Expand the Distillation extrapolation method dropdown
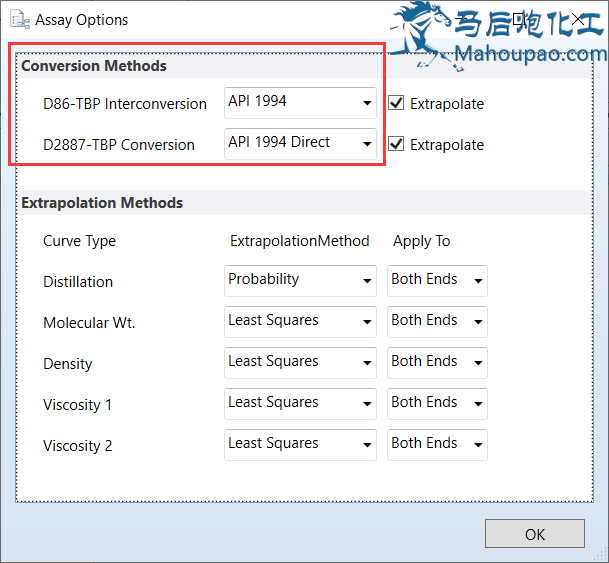Image resolution: width=609 pixels, height=563 pixels. (300, 281)
